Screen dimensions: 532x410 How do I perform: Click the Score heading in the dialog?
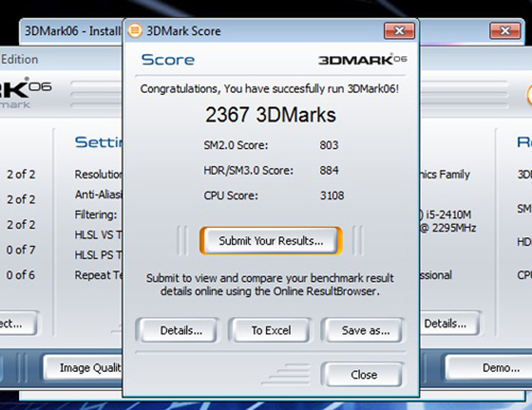tap(168, 60)
